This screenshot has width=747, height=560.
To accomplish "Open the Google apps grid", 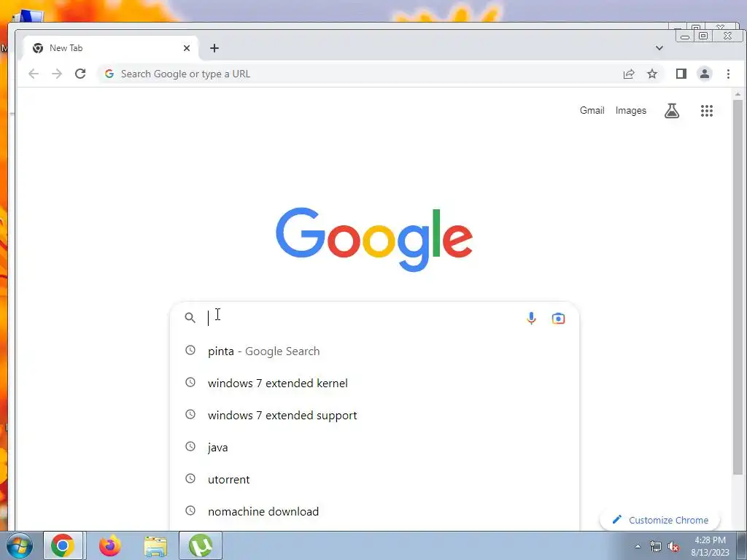I will pyautogui.click(x=706, y=111).
